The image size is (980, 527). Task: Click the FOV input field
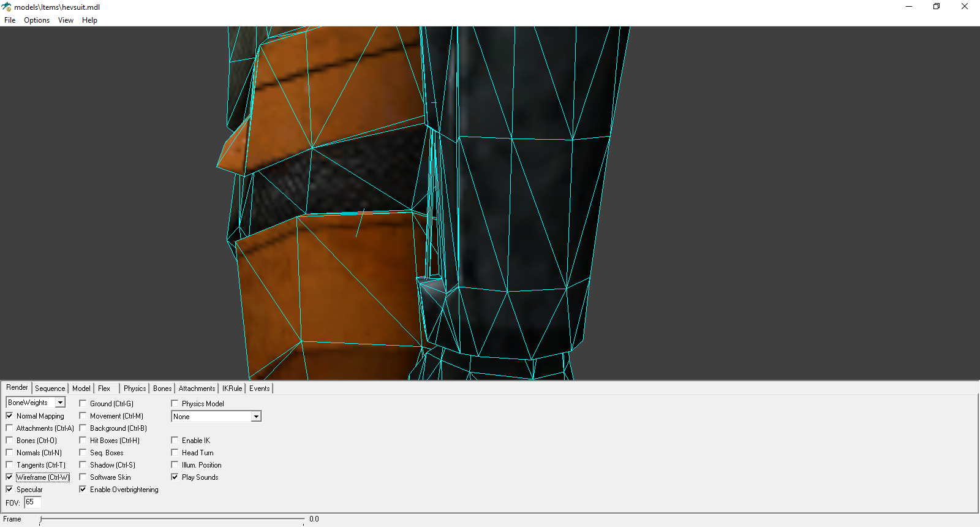click(x=32, y=502)
